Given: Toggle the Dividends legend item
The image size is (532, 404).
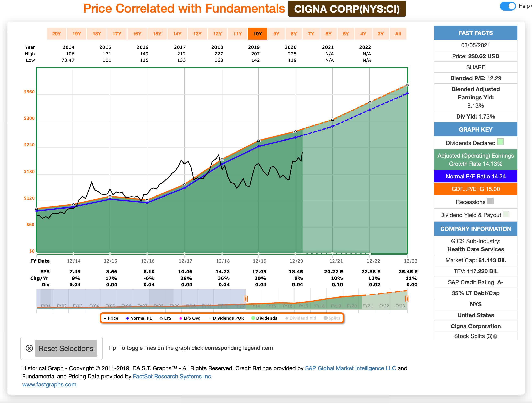Looking at the screenshot, I should click(x=264, y=318).
